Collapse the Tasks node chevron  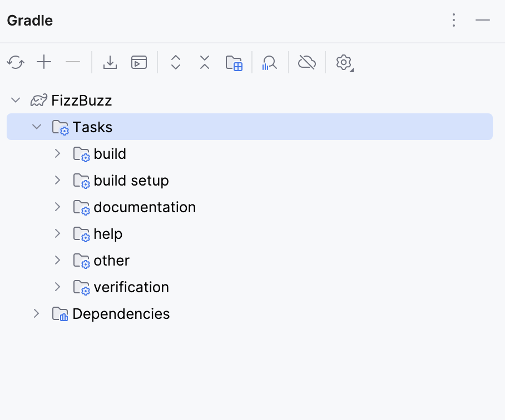[x=37, y=127]
